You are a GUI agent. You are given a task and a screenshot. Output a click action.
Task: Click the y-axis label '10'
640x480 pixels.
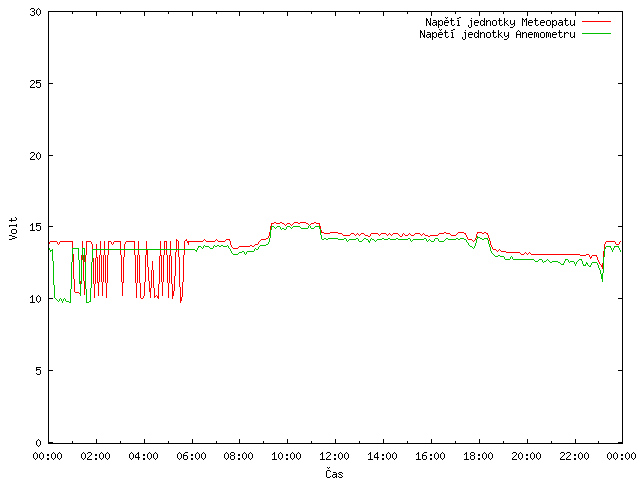pyautogui.click(x=36, y=299)
